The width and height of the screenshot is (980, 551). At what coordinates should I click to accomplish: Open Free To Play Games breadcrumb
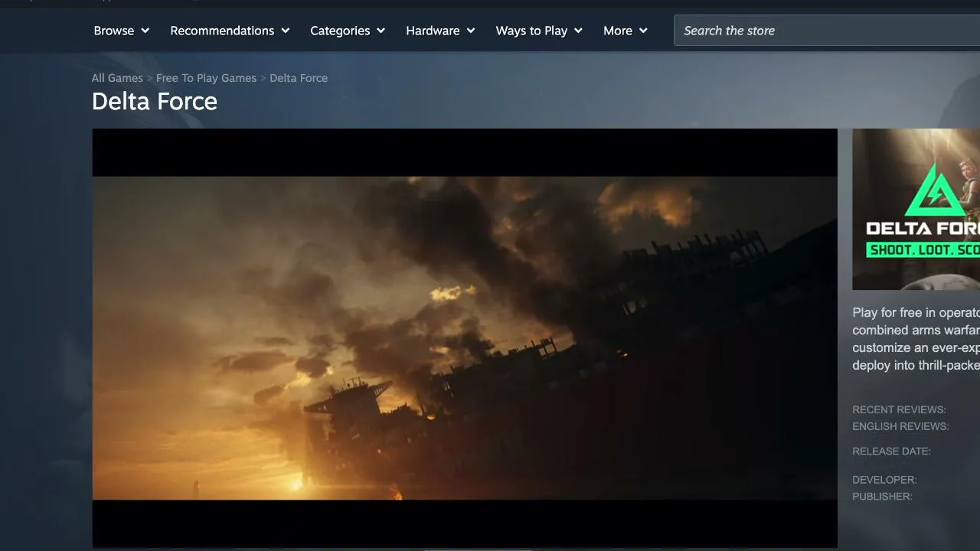click(206, 78)
